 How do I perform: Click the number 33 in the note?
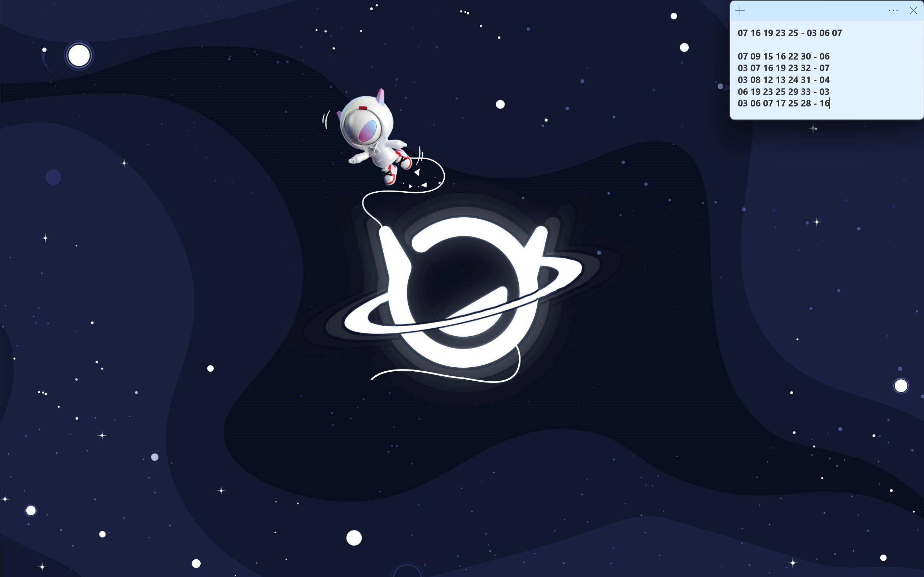(x=806, y=92)
